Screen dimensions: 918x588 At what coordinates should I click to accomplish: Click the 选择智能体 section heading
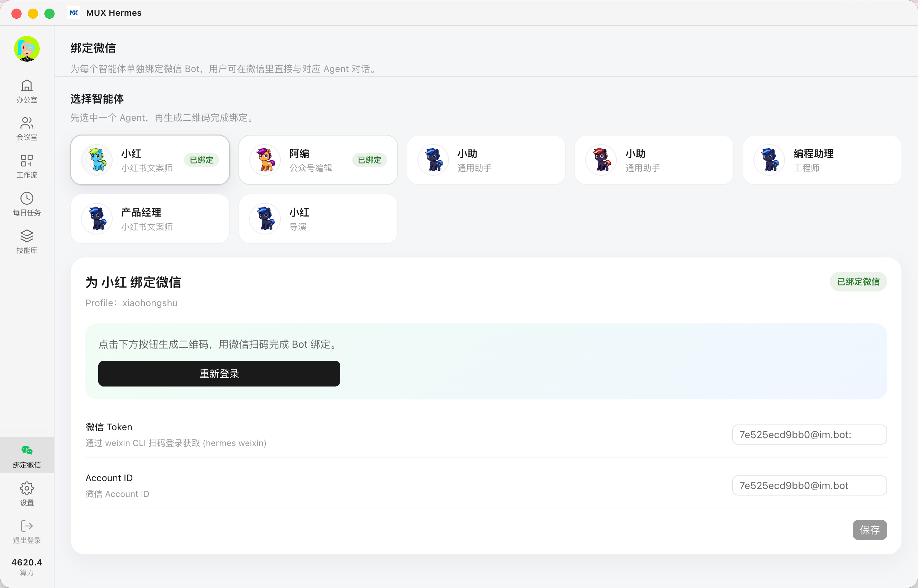click(97, 99)
